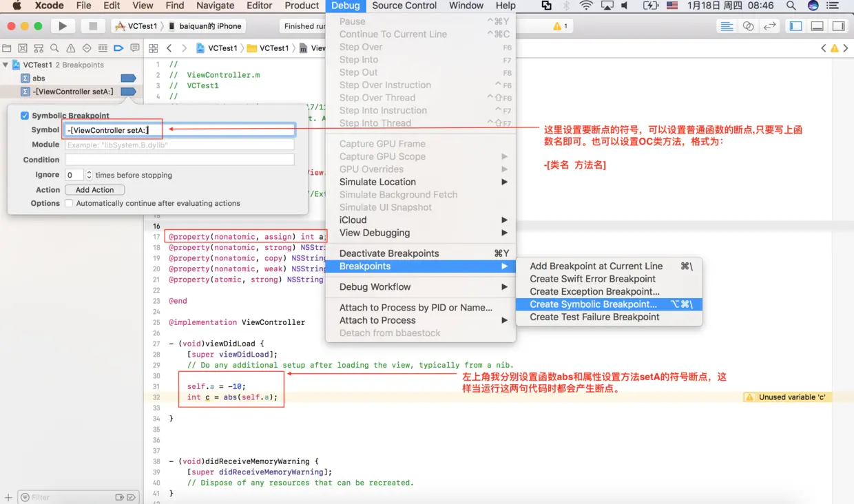This screenshot has width=854, height=504.
Task: Go forward in editor history
Action: point(185,48)
